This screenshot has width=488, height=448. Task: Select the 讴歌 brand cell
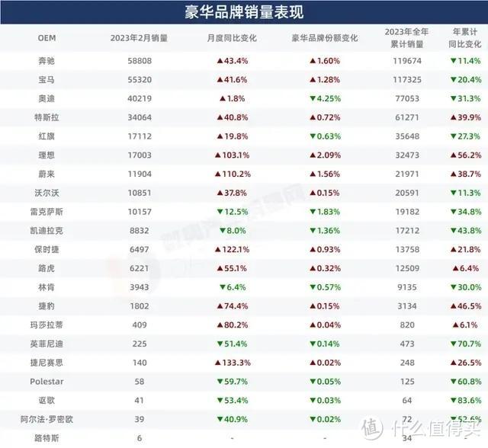tap(47, 400)
